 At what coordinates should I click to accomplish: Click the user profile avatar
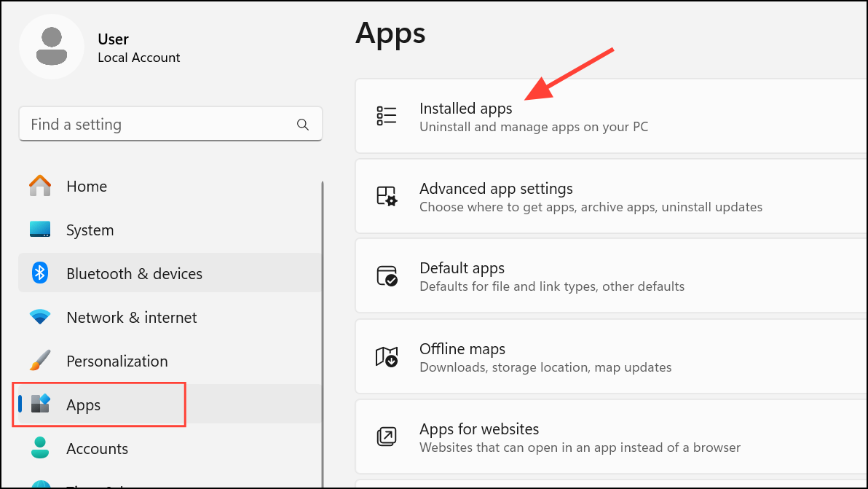52,47
